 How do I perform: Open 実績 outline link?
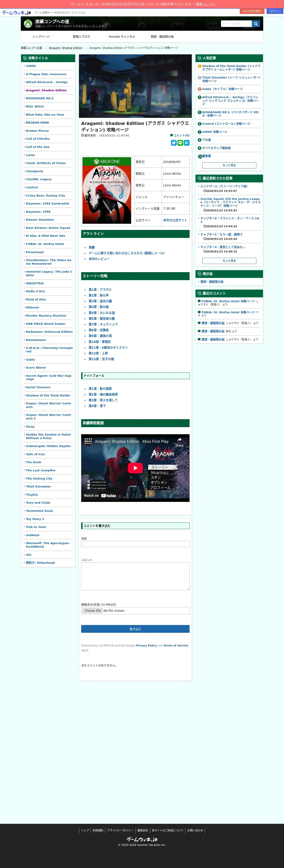(x=91, y=247)
